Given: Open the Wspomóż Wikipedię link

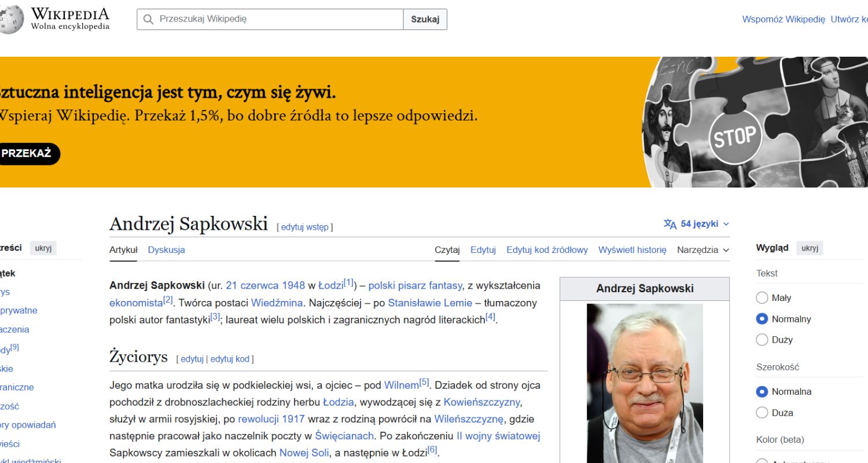Looking at the screenshot, I should coord(784,19).
